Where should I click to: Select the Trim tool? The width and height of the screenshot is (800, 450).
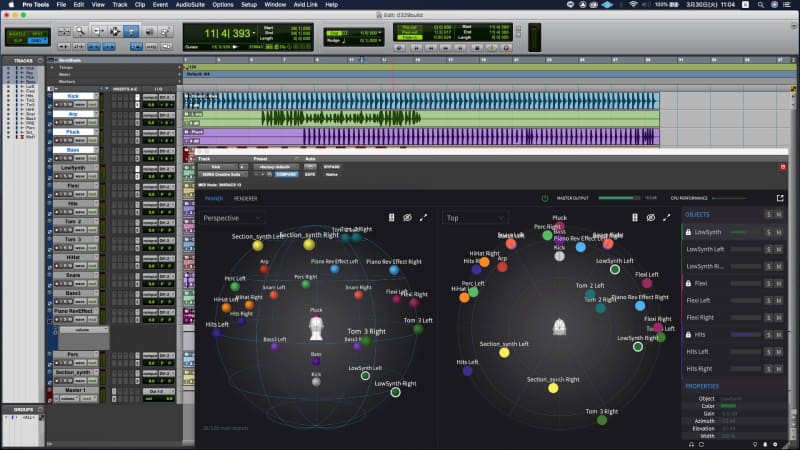tap(98, 32)
